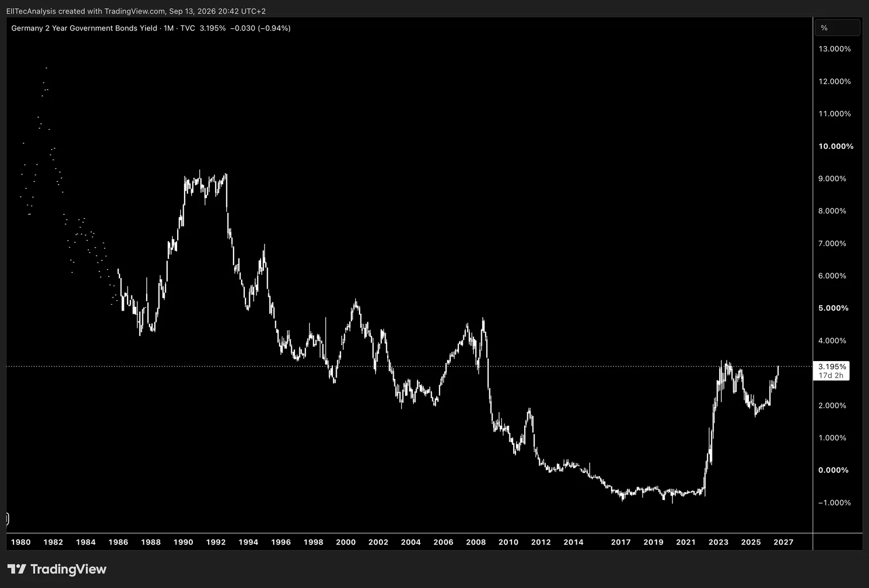869x588 pixels.
Task: Select the current price label "3.195%" on axis
Action: (x=832, y=367)
